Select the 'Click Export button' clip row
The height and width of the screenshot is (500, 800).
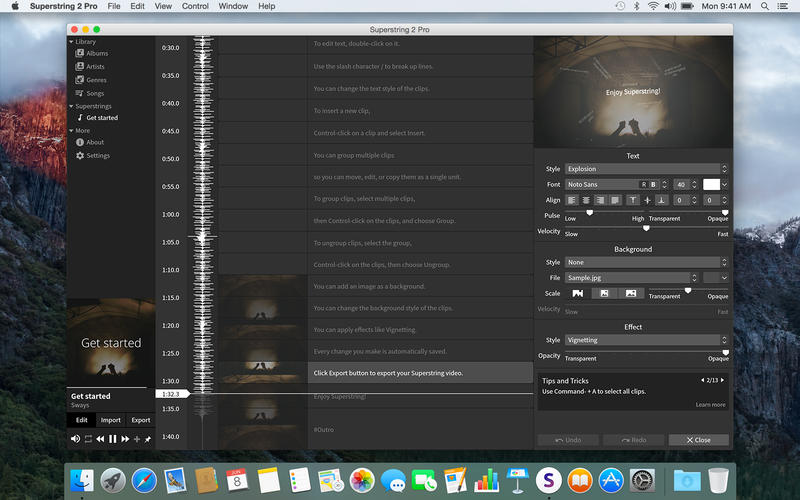point(420,373)
